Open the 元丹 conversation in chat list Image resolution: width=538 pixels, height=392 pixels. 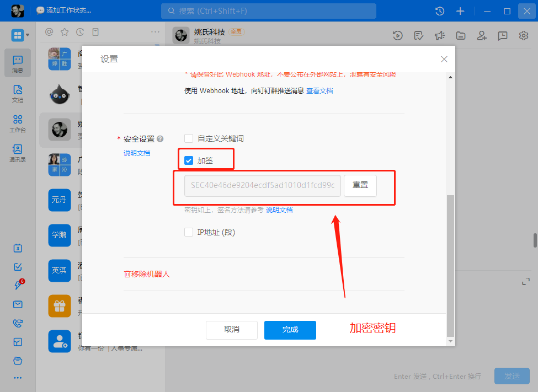[60, 200]
